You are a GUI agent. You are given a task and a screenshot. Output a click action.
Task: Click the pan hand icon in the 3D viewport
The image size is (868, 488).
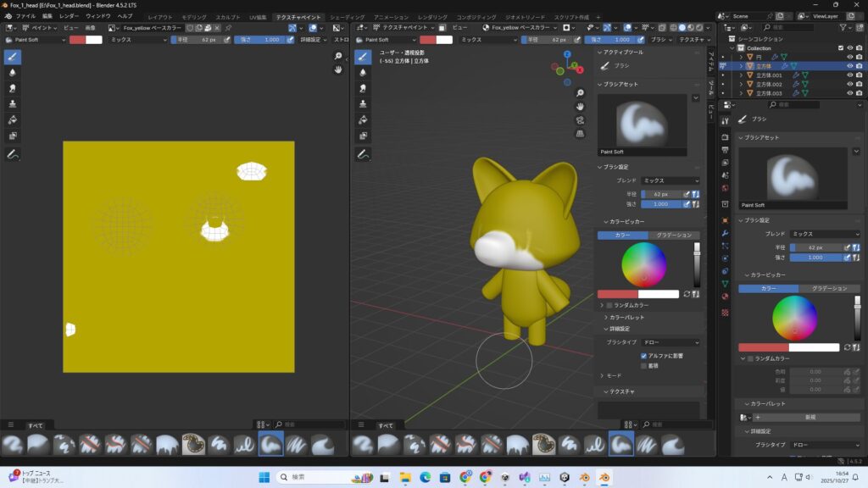pos(580,107)
